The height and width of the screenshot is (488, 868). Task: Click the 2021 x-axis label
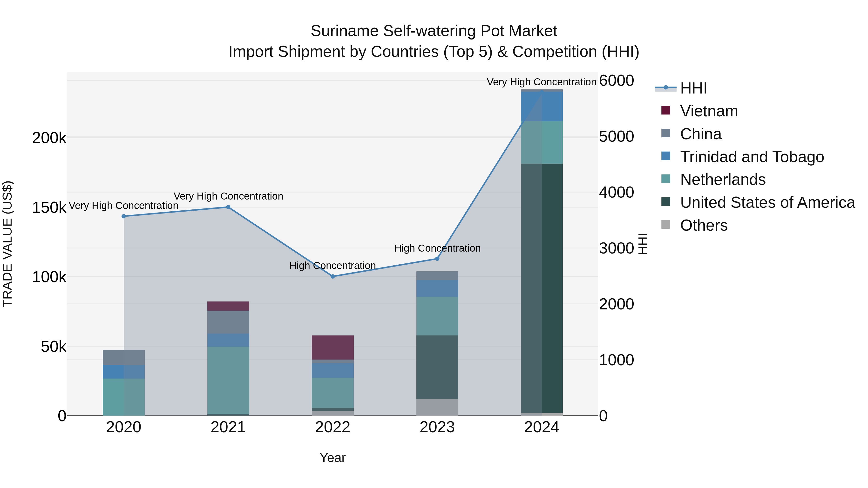[x=228, y=427]
